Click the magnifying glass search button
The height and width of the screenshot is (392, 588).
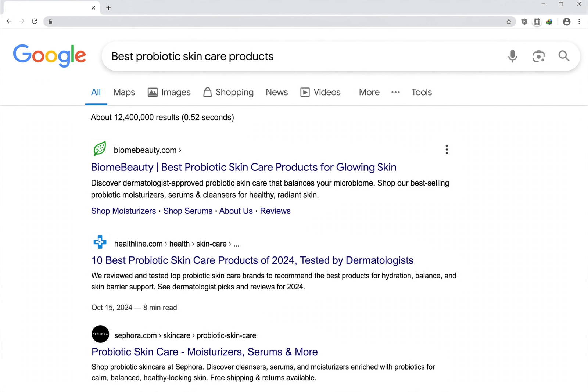coord(564,56)
